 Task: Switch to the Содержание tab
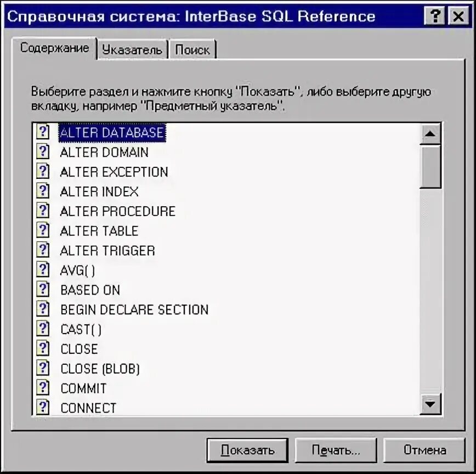coord(55,48)
